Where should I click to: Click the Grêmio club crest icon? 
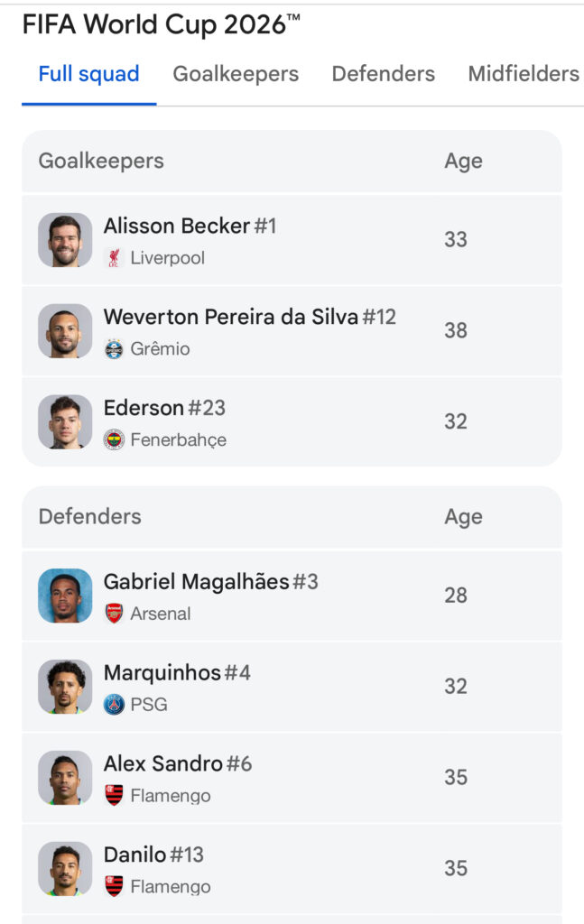click(x=114, y=349)
